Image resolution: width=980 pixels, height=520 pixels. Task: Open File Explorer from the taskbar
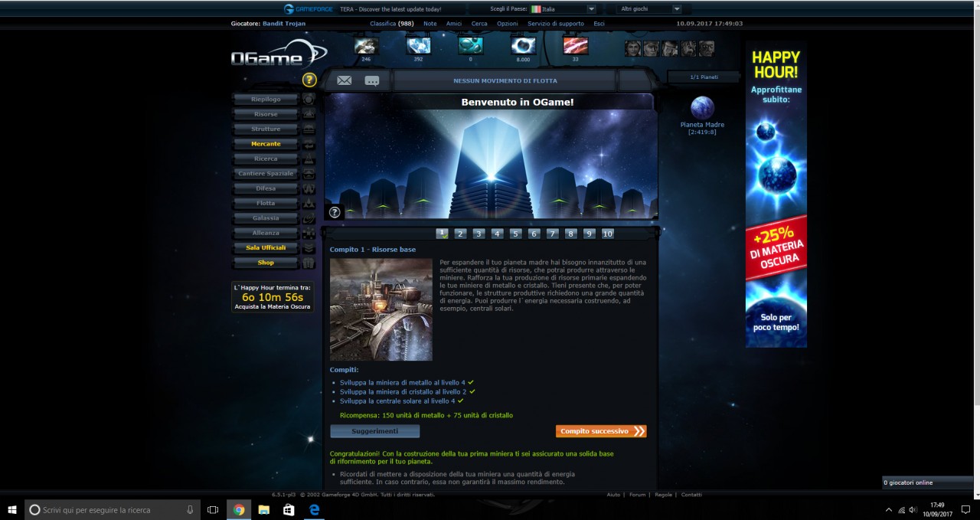click(263, 509)
